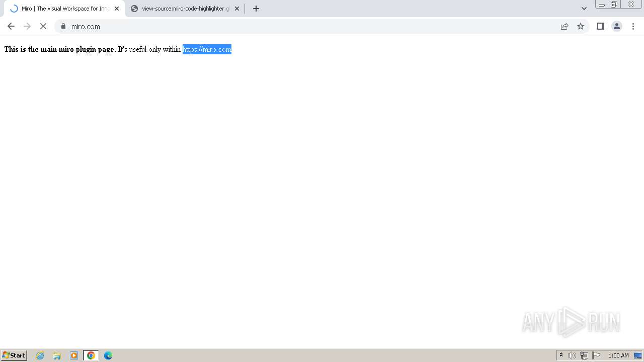Go back to the previous page

click(x=11, y=26)
